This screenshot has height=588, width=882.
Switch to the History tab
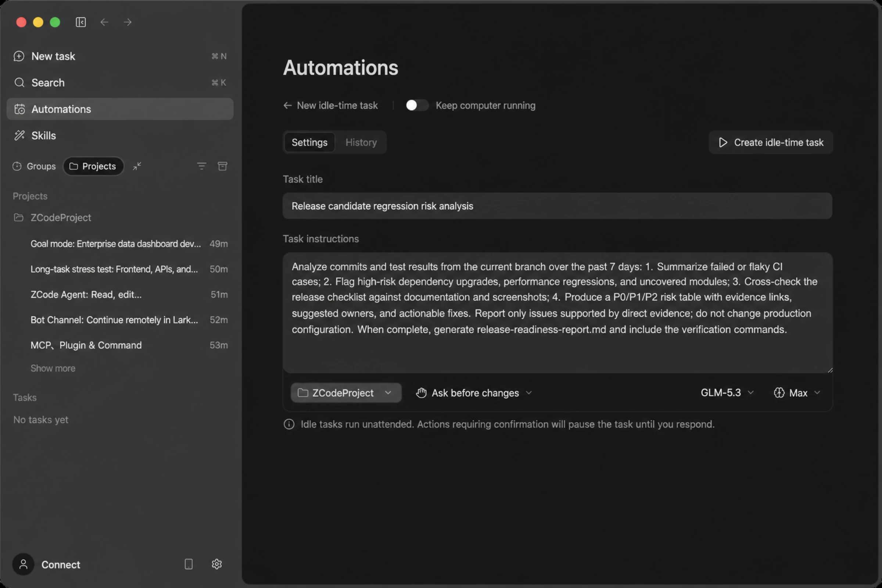point(361,143)
